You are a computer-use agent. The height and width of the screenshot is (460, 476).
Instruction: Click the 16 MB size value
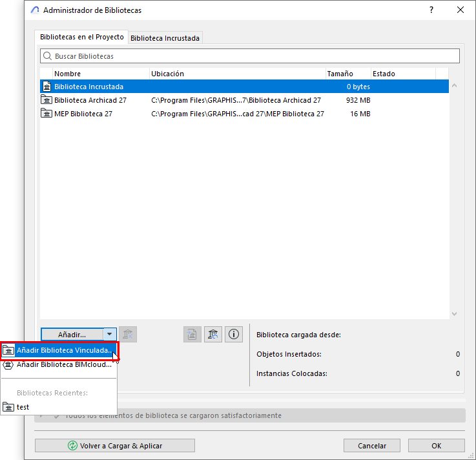click(360, 114)
